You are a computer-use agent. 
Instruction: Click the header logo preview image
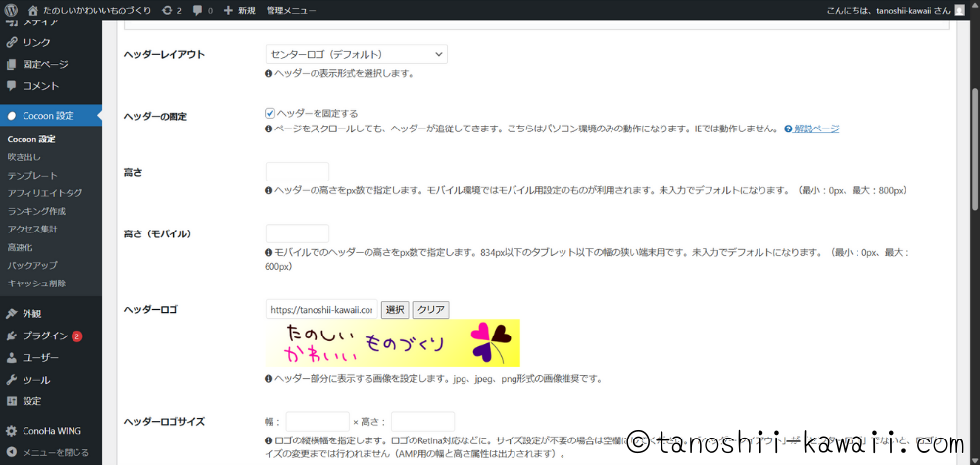click(x=393, y=343)
